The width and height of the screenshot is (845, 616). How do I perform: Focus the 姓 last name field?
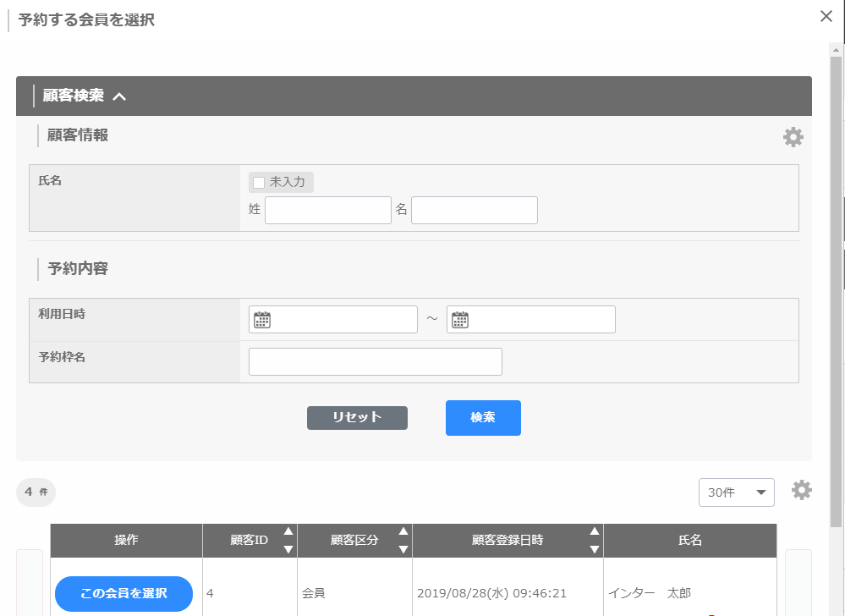328,211
